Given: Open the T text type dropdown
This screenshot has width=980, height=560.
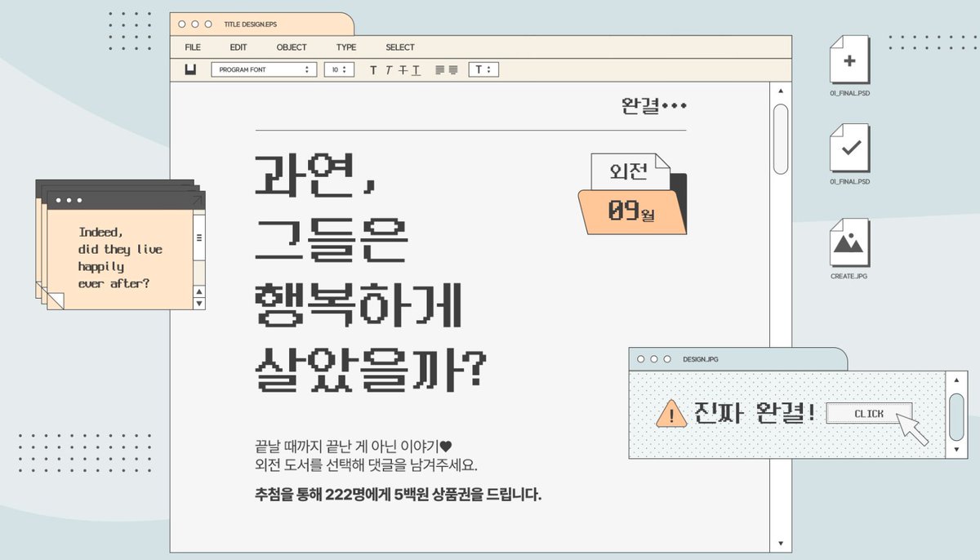Looking at the screenshot, I should 483,70.
